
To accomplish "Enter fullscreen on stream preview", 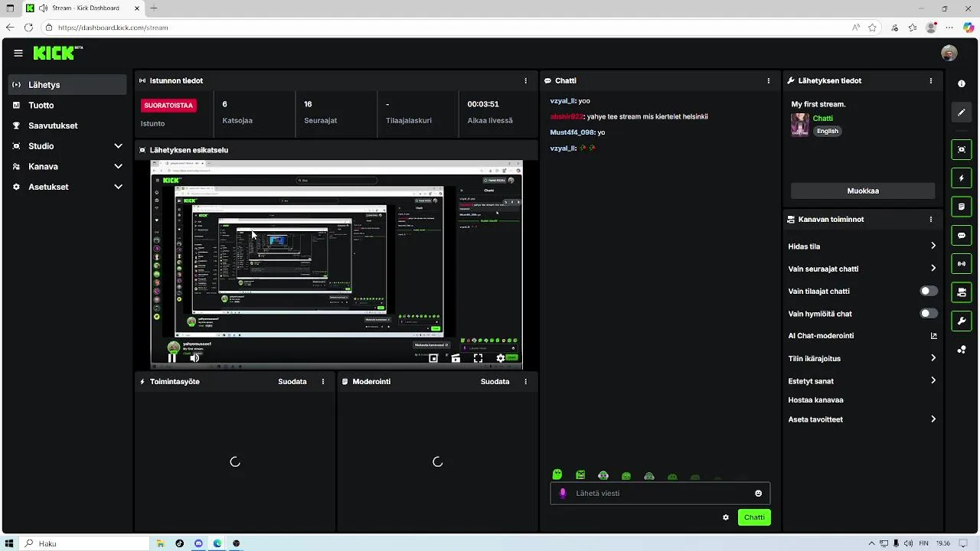I will pyautogui.click(x=478, y=357).
